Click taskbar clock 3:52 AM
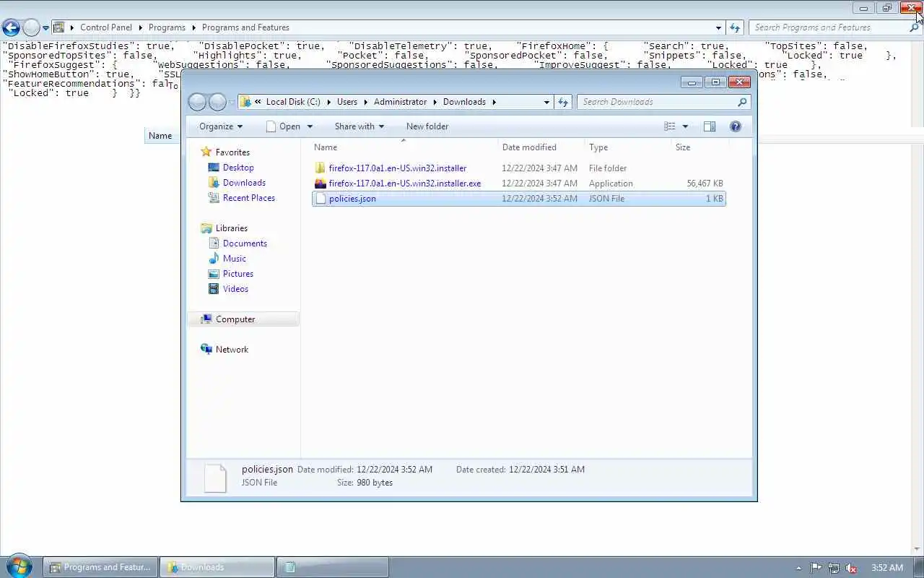The image size is (924, 578). pos(887,568)
